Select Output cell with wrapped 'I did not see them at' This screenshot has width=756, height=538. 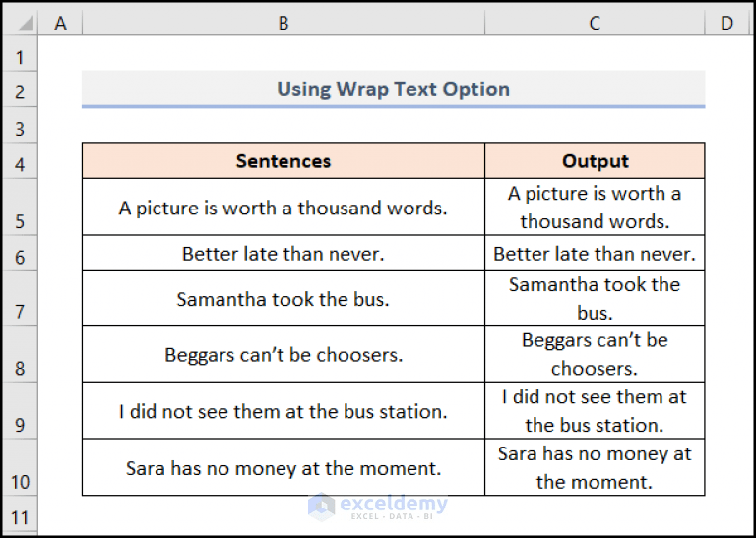595,410
